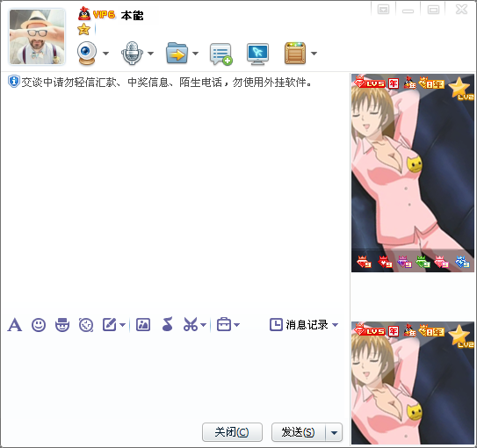
Task: Close the chat window with X
Action: [x=461, y=10]
